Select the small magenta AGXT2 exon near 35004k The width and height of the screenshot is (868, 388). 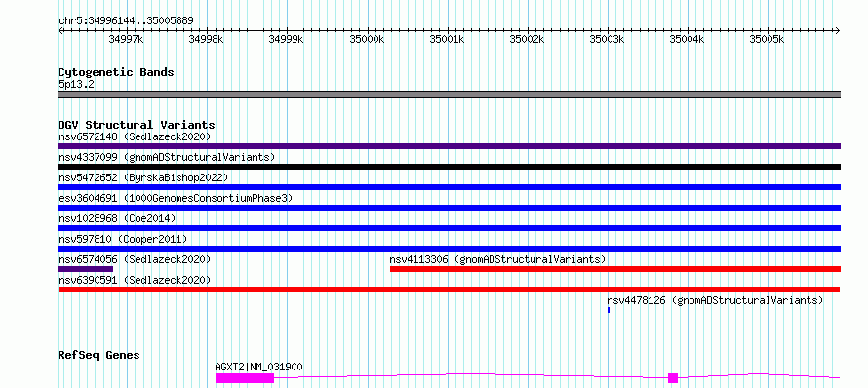coord(673,378)
